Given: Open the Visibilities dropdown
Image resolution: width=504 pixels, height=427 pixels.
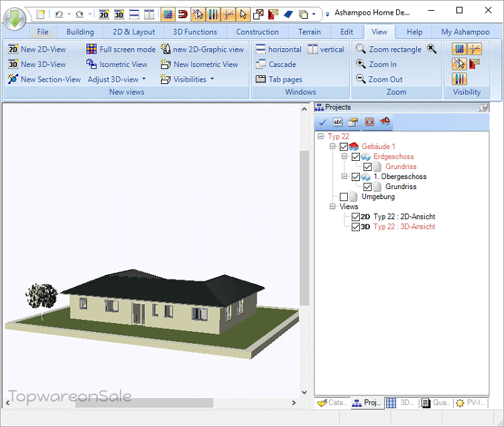Looking at the screenshot, I should 187,79.
